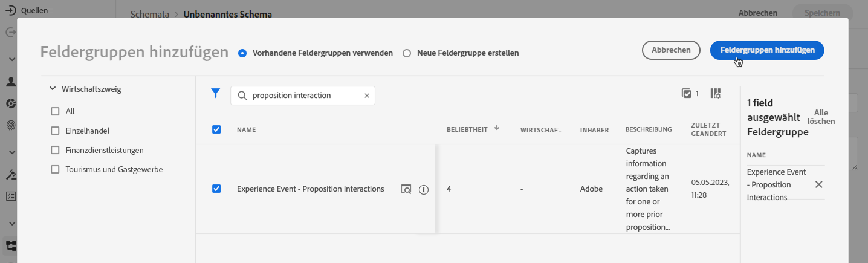Open the column settings icon
Image resolution: width=868 pixels, height=263 pixels.
(716, 93)
